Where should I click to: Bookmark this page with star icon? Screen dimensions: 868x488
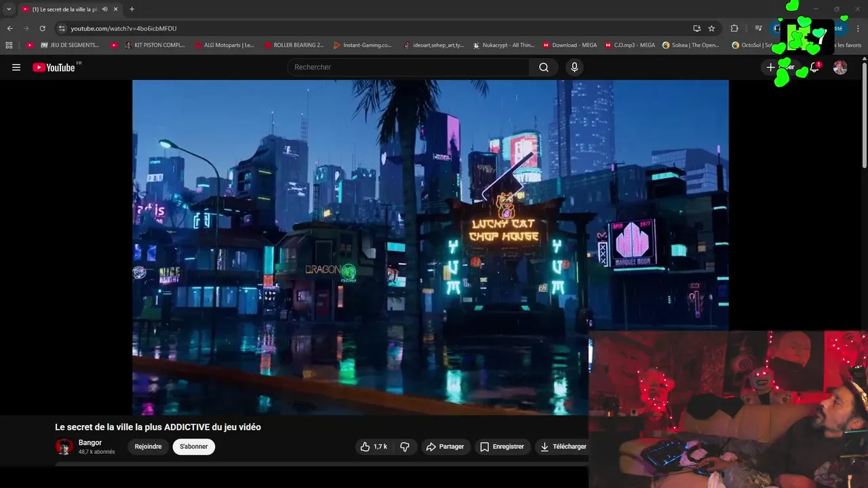pos(711,28)
